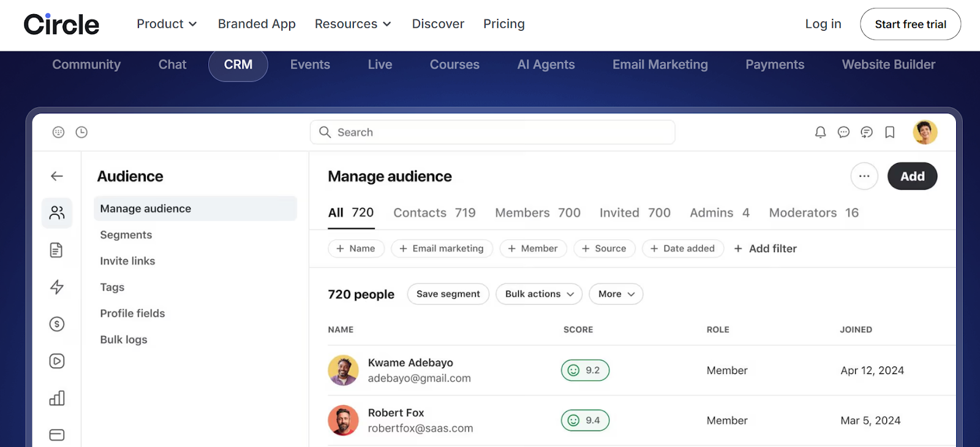The image size is (980, 447).
Task: Open the chat bubble with dots icon
Action: pos(843,132)
